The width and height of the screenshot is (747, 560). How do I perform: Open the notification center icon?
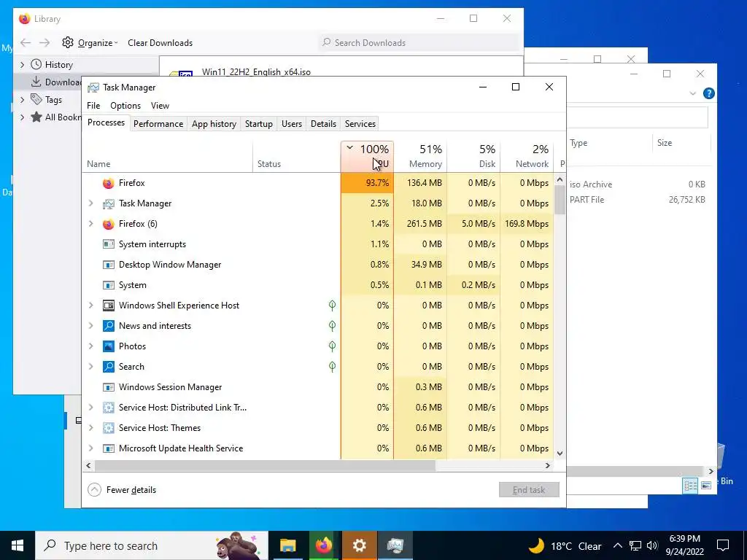tap(723, 545)
